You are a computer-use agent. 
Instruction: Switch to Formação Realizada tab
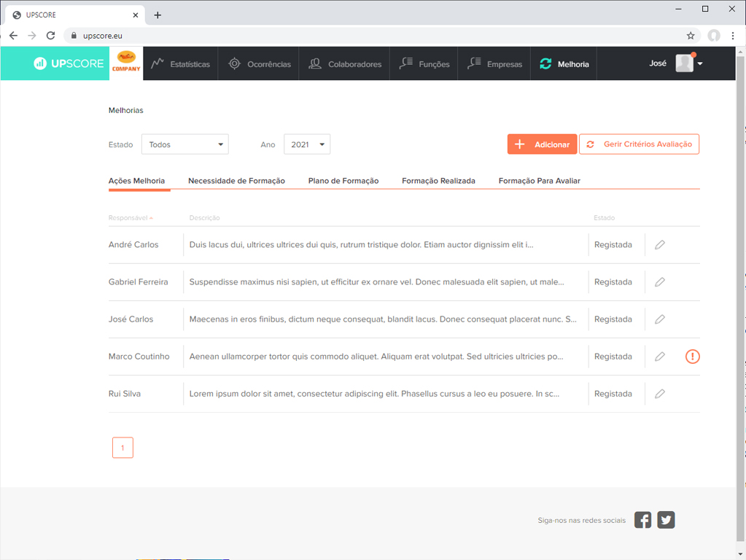[x=439, y=181]
